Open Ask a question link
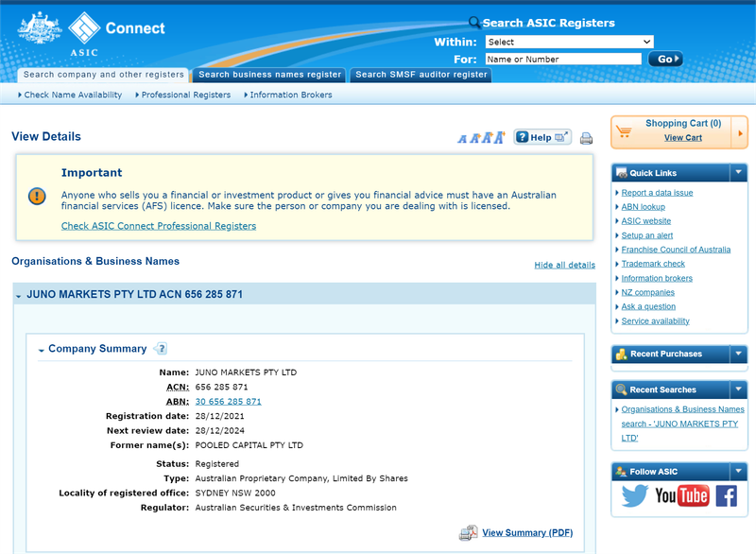 click(x=648, y=306)
